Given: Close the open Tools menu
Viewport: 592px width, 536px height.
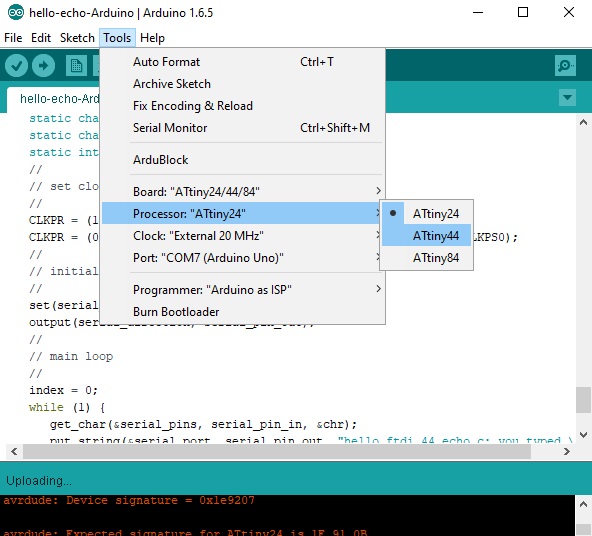Looking at the screenshot, I should tap(117, 38).
